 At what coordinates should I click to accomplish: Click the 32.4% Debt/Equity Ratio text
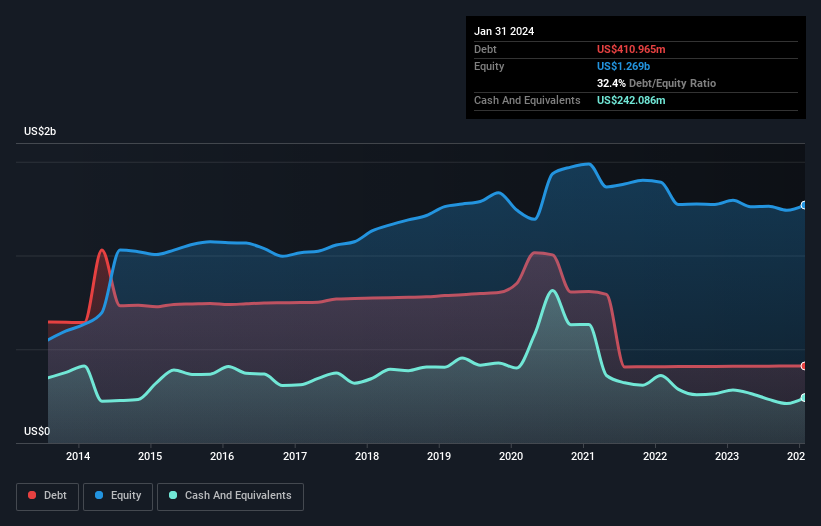656,83
